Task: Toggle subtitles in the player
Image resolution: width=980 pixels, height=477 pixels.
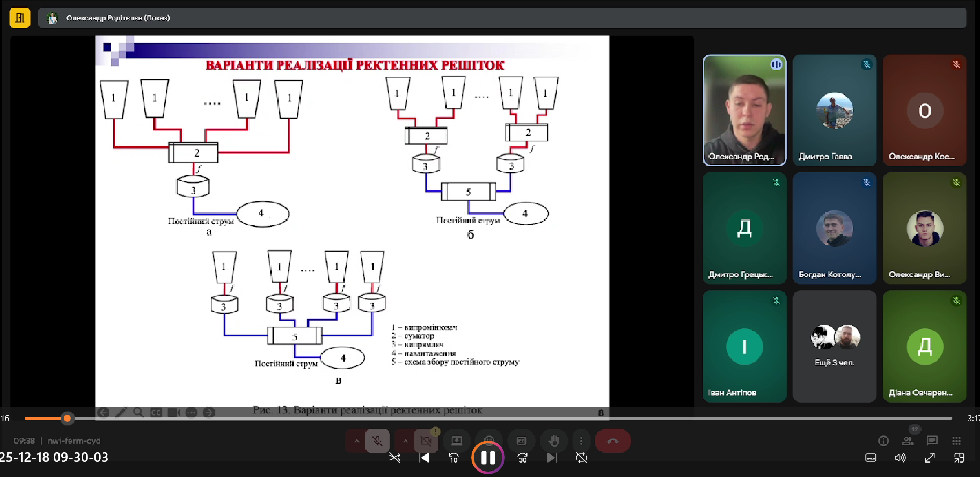Action: pyautogui.click(x=871, y=458)
